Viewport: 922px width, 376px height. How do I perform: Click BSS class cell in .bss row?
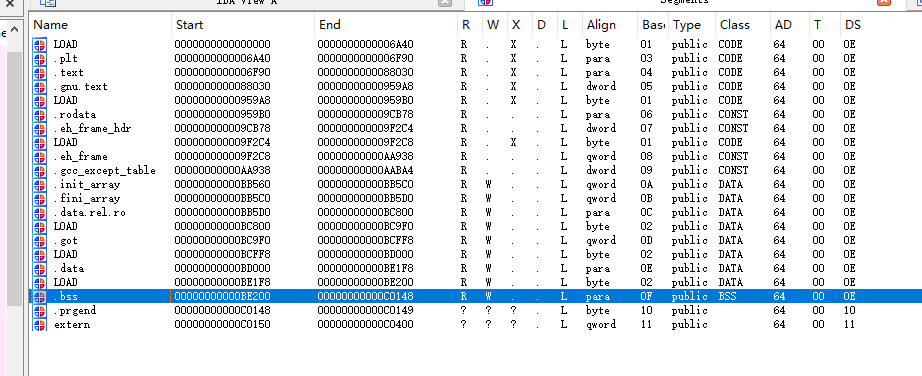point(727,296)
